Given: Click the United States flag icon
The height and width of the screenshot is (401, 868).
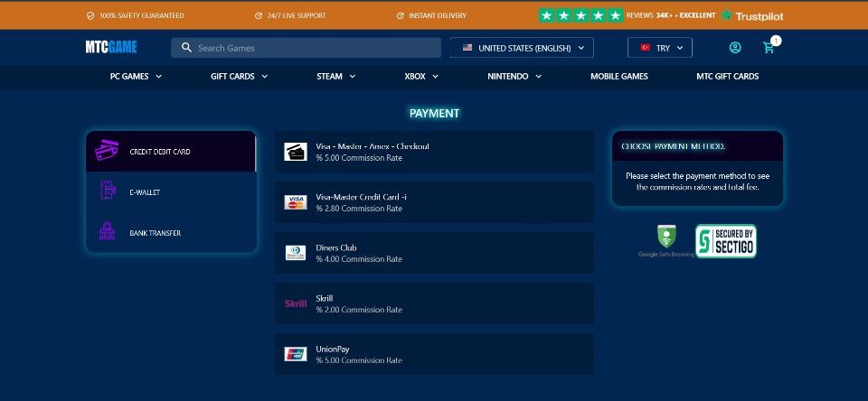Looking at the screenshot, I should (467, 48).
